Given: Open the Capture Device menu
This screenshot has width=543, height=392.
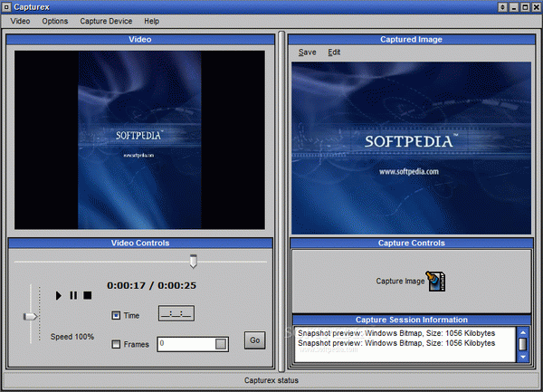Looking at the screenshot, I should [106, 21].
